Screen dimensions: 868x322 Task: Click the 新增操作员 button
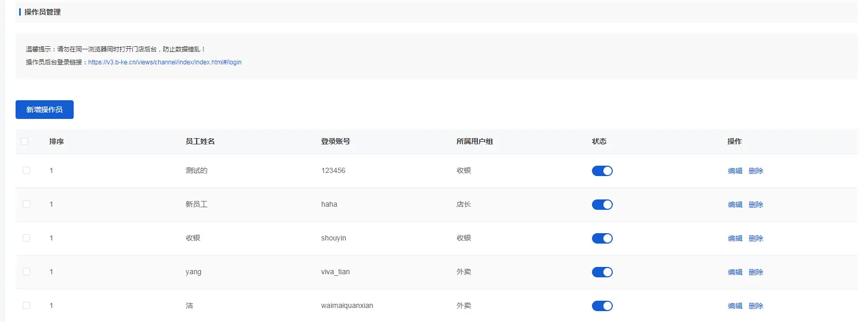(x=45, y=110)
